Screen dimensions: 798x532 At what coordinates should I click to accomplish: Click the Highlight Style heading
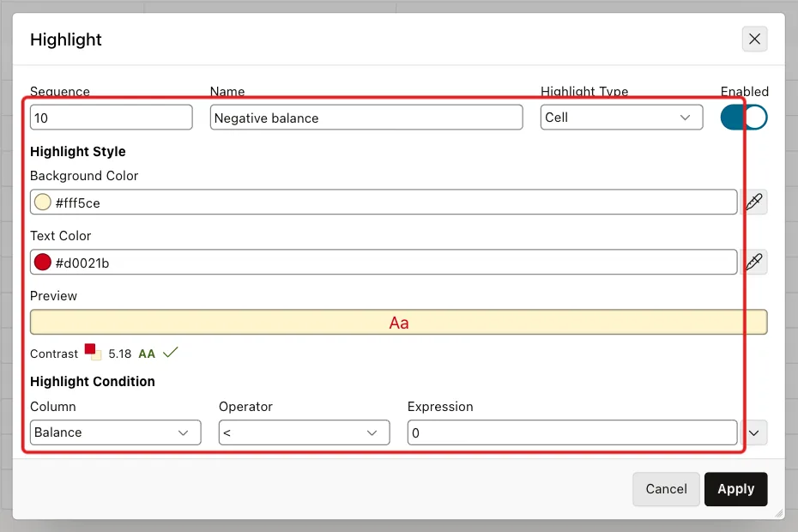[x=78, y=152]
